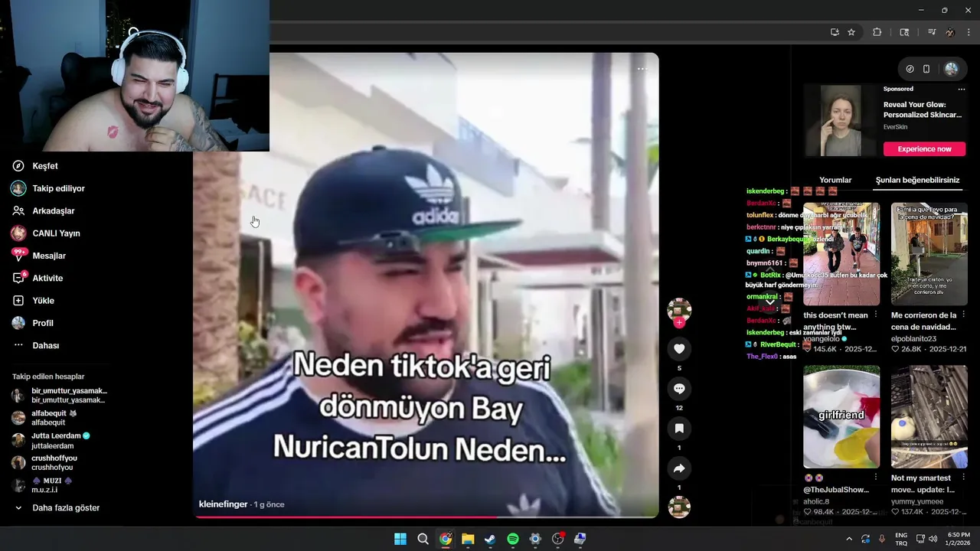The image size is (980, 551).
Task: Click the elpoblanito23 author name
Action: (x=913, y=338)
